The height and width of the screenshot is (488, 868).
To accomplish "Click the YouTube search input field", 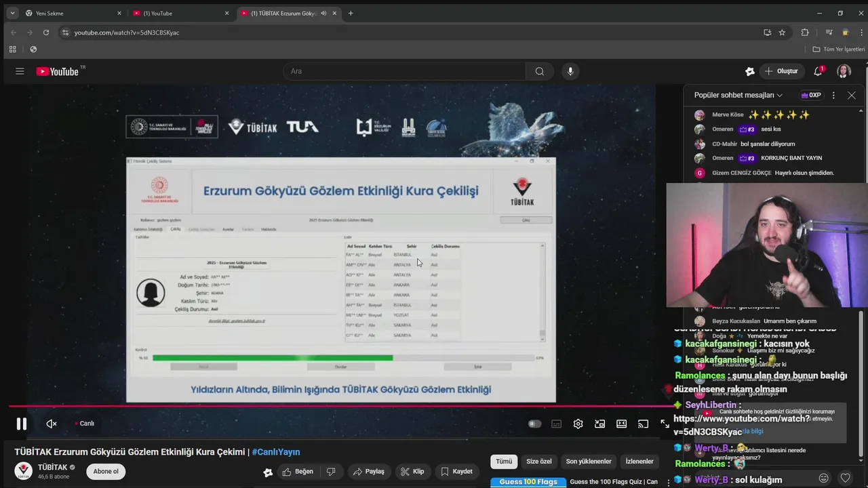I will tap(404, 71).
